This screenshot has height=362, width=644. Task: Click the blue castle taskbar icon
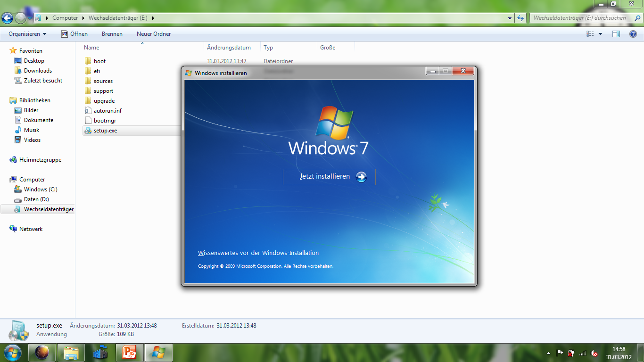point(100,352)
